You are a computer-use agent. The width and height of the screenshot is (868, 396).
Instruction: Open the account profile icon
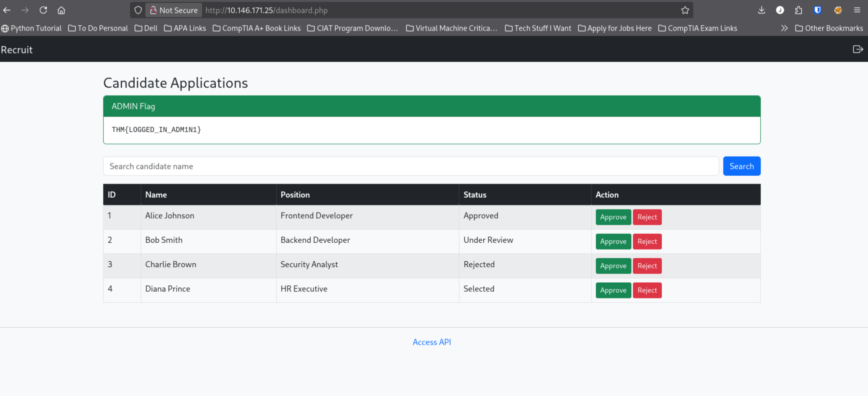(780, 10)
